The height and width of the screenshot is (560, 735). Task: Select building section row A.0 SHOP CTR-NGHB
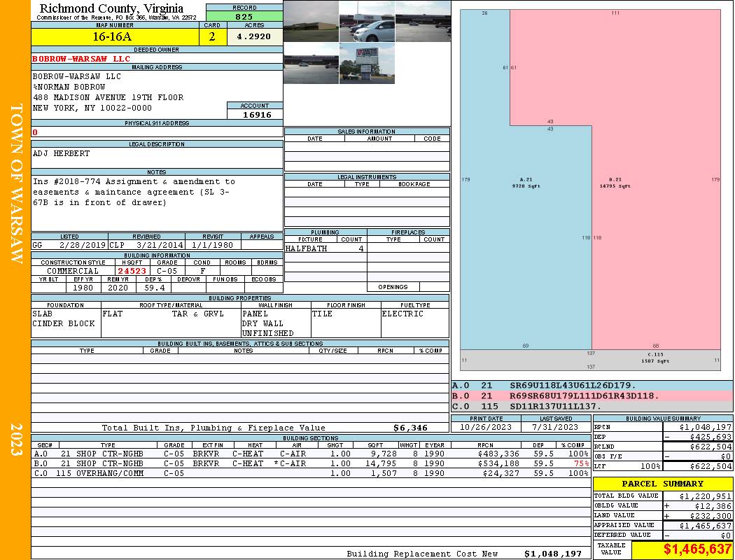click(x=311, y=454)
